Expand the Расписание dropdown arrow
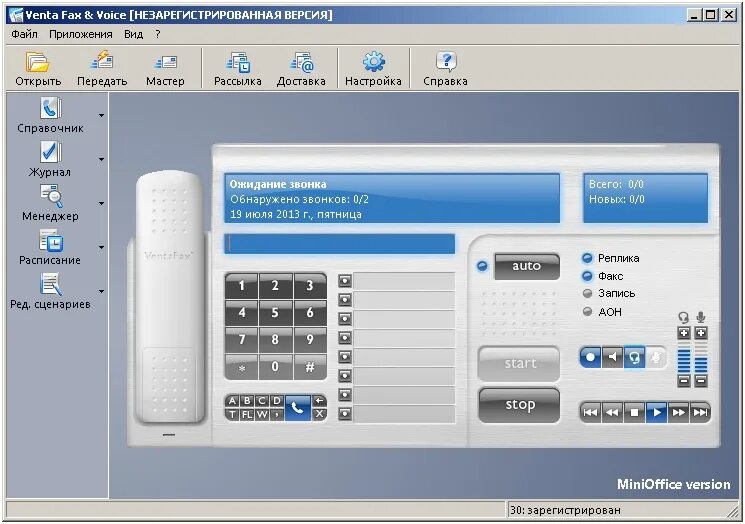Image resolution: width=745 pixels, height=524 pixels. [x=102, y=248]
